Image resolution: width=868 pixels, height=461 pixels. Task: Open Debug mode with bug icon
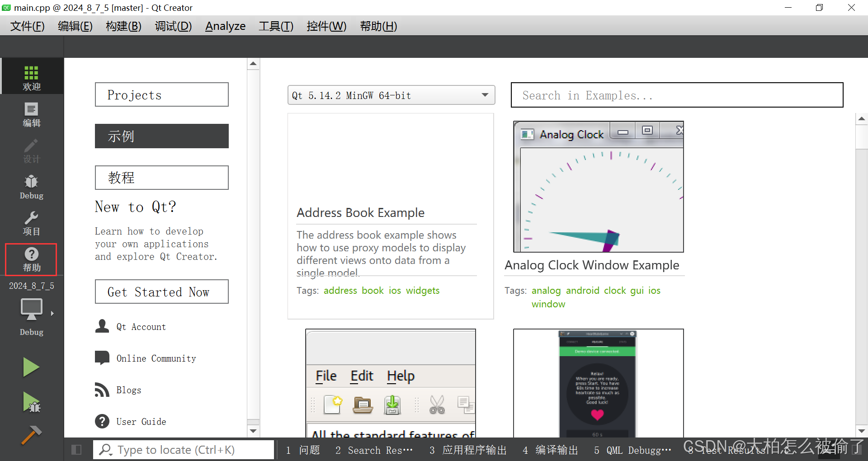click(32, 187)
